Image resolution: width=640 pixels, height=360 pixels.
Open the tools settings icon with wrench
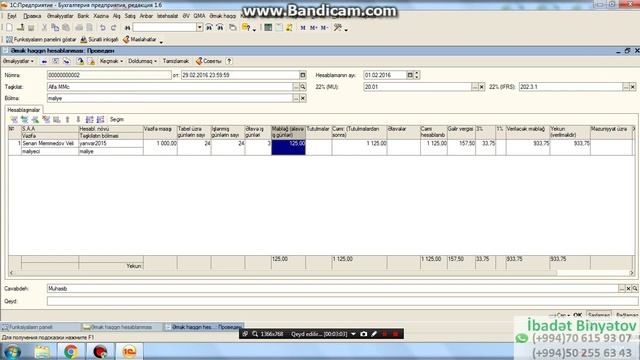click(x=338, y=28)
